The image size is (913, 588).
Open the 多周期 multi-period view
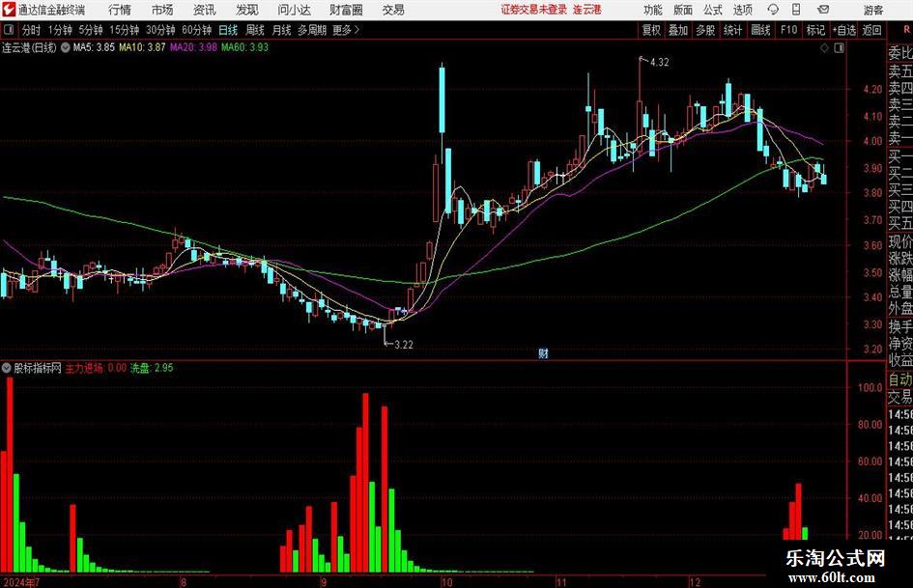pyautogui.click(x=312, y=30)
